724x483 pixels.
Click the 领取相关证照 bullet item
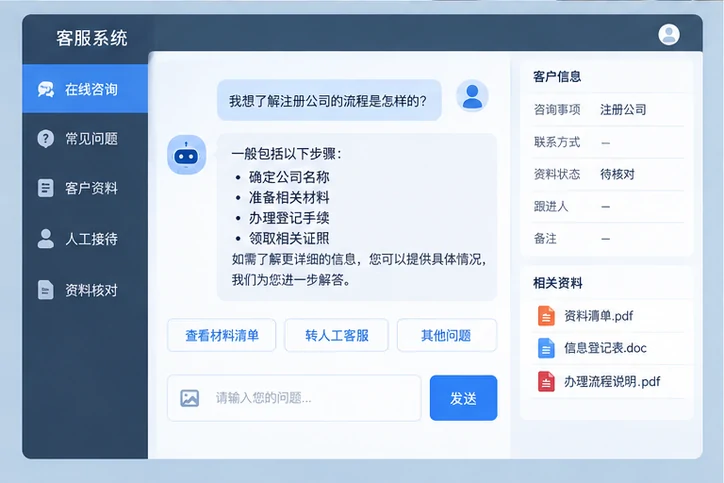click(x=289, y=238)
